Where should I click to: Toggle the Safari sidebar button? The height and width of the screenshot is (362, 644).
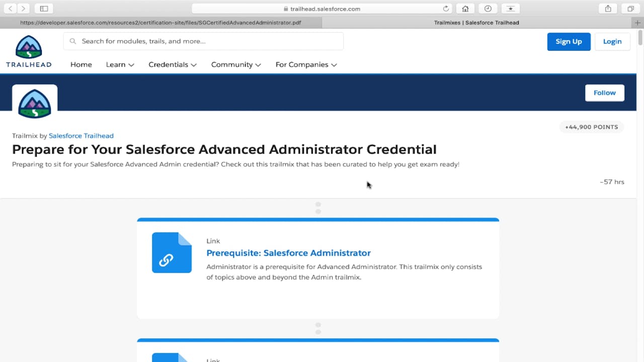44,9
